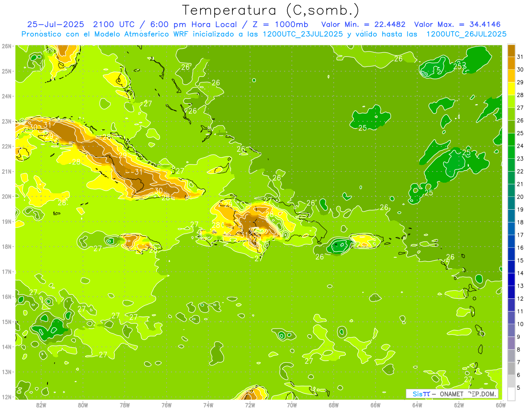Click the longitude axis label "82W"

pos(41,405)
